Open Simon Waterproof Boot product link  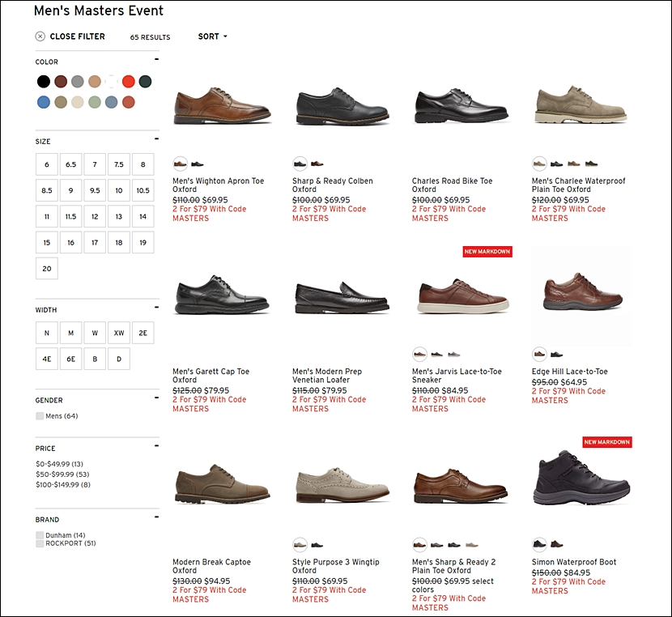point(574,562)
